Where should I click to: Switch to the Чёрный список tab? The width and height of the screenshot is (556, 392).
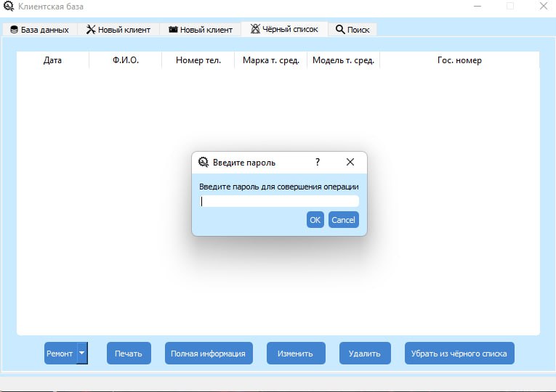(284, 29)
